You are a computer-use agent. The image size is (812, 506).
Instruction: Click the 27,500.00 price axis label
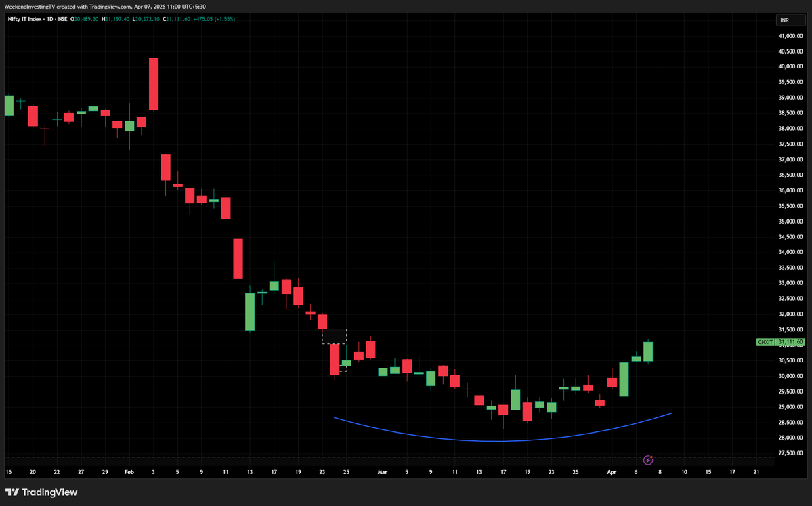(790, 453)
